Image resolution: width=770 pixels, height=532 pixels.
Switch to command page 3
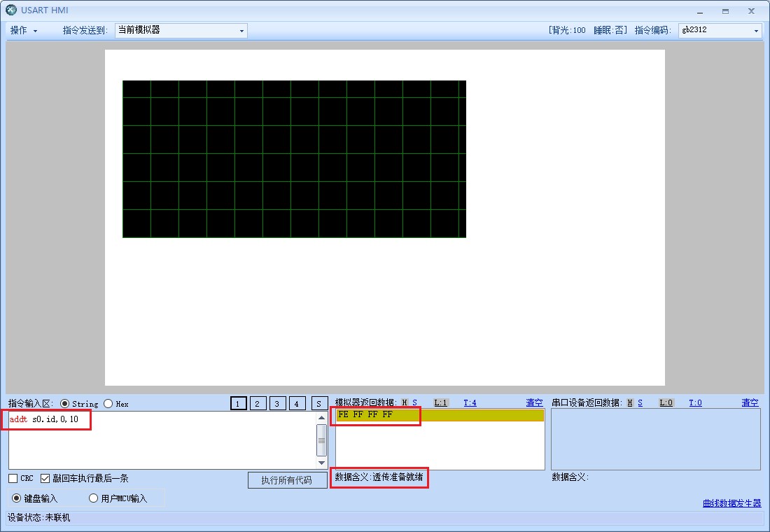coord(278,403)
